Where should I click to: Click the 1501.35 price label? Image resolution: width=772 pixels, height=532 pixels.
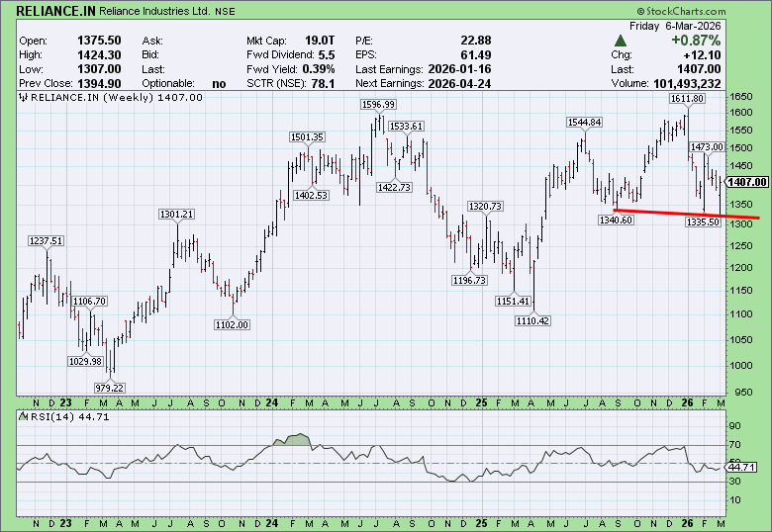click(307, 137)
